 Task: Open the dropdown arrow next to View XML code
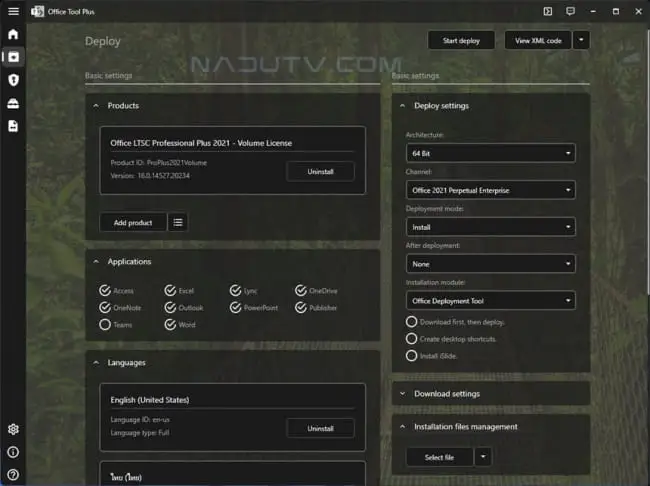pyautogui.click(x=581, y=40)
